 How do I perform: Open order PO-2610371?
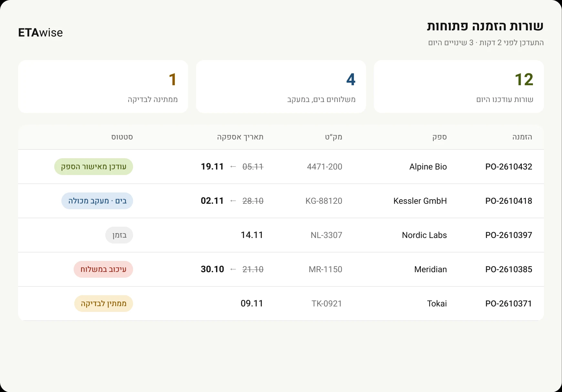509,304
